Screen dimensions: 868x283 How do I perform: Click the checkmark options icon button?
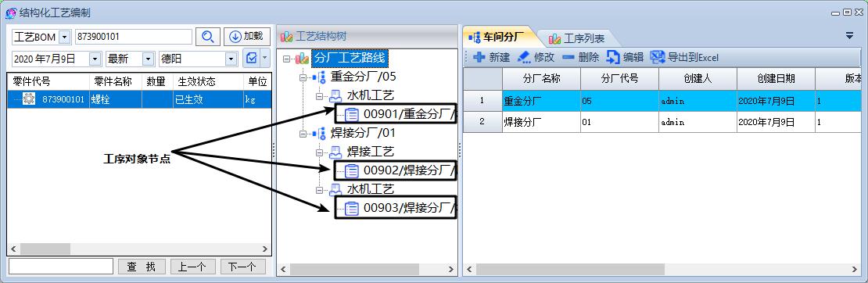[x=251, y=58]
